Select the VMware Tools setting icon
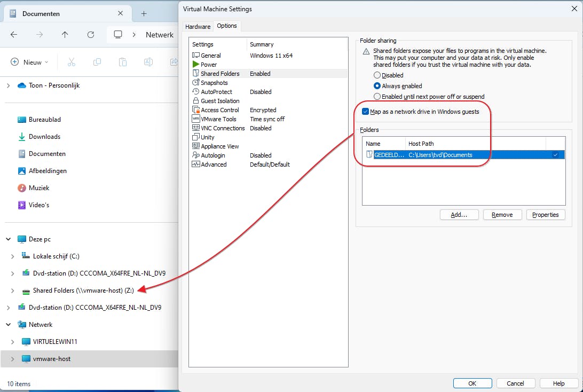This screenshot has width=583, height=392. (x=195, y=119)
